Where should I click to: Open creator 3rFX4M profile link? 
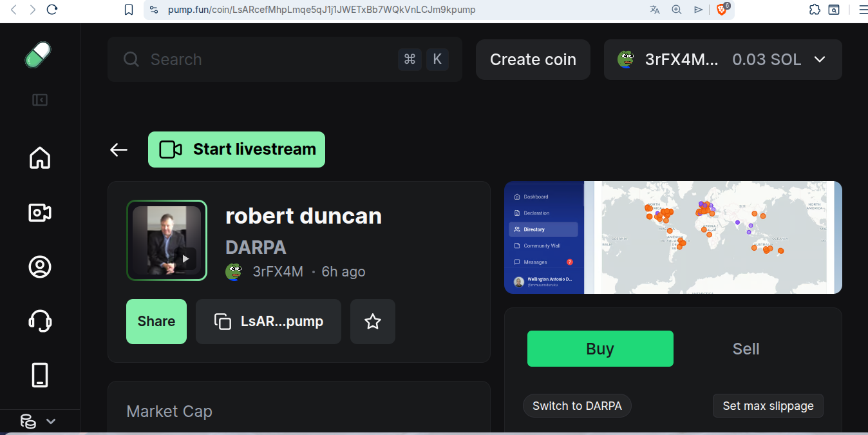[x=278, y=272]
